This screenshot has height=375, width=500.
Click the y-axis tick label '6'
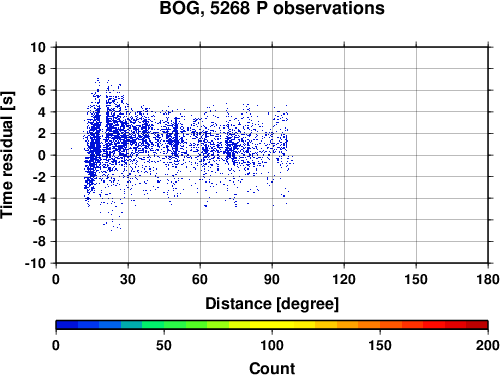tap(42, 90)
